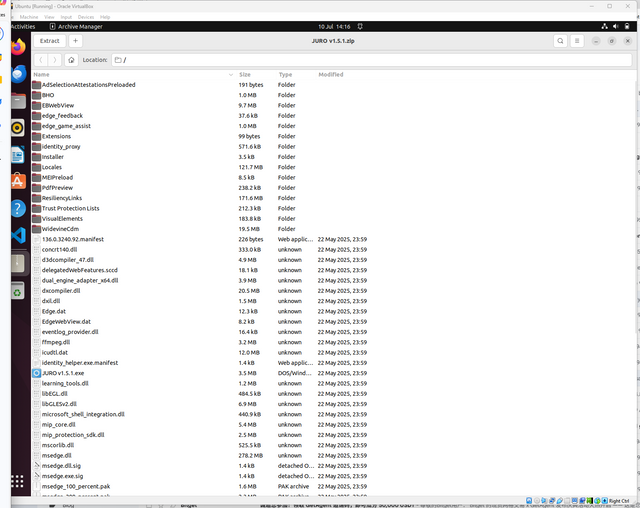Click the notification bell beside the clock
This screenshot has height=508, width=640.
(360, 27)
